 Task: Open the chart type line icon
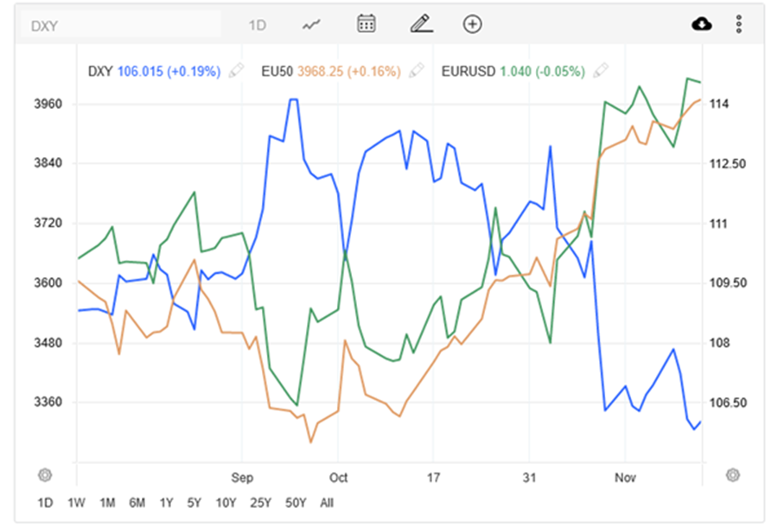click(311, 24)
